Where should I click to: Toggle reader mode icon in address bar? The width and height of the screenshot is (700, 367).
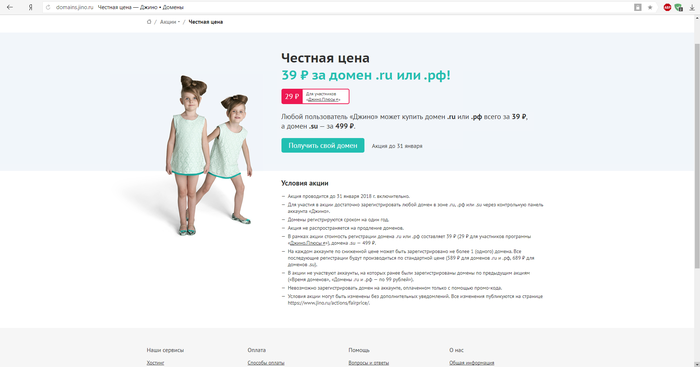[638, 7]
